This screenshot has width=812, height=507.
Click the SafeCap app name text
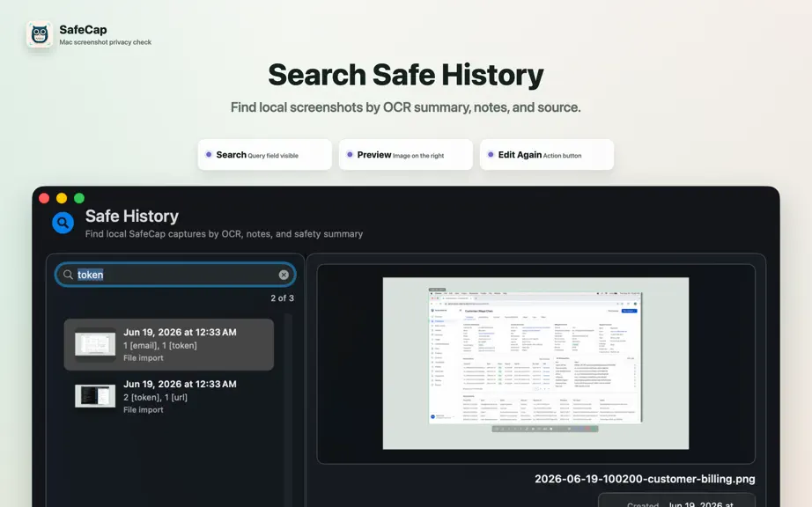click(x=83, y=30)
